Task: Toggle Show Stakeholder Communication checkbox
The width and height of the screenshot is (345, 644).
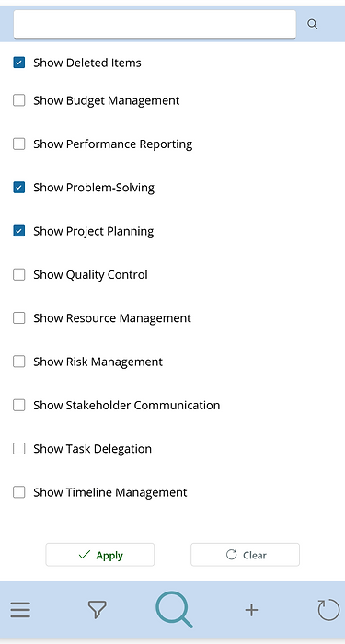Action: coord(19,405)
